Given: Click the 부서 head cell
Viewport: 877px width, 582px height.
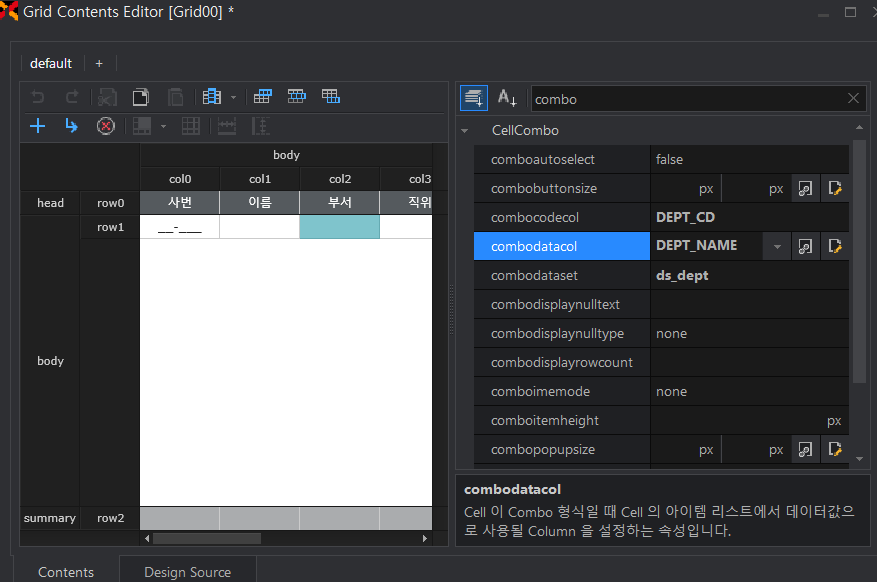Looking at the screenshot, I should pyautogui.click(x=340, y=202).
